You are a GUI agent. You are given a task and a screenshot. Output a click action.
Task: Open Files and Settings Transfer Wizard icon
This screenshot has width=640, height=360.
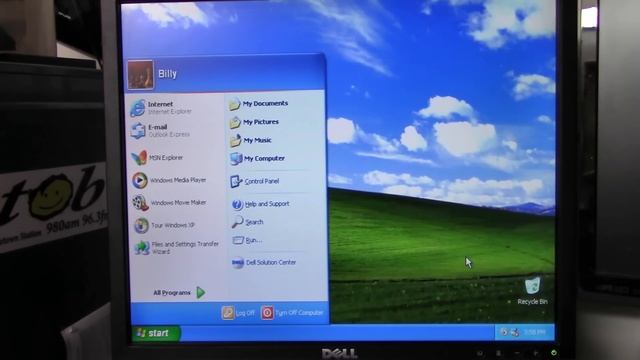[x=142, y=247]
